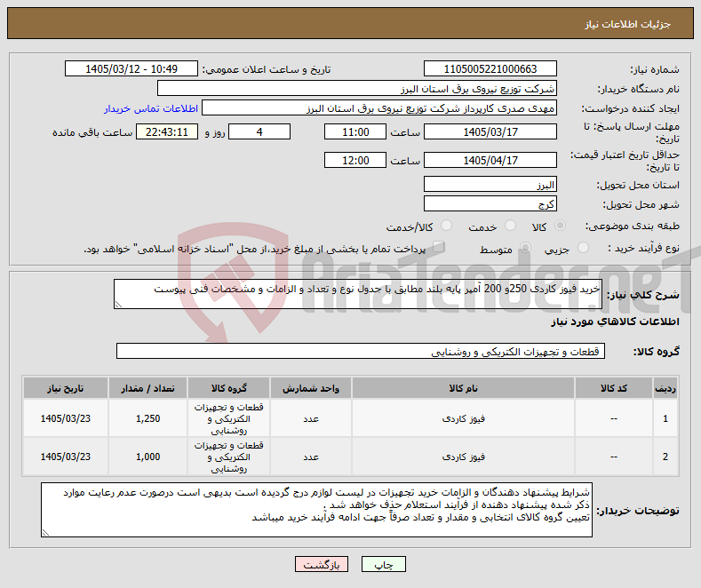The image size is (701, 588).
Task: Click the buyer notes text area
Action: [316, 510]
